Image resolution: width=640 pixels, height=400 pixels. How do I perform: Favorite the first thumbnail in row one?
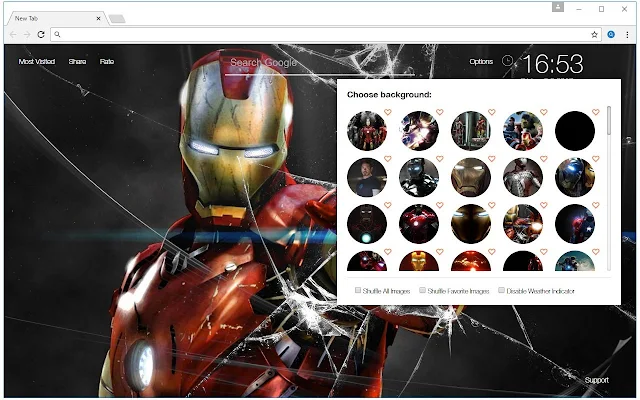[388, 112]
